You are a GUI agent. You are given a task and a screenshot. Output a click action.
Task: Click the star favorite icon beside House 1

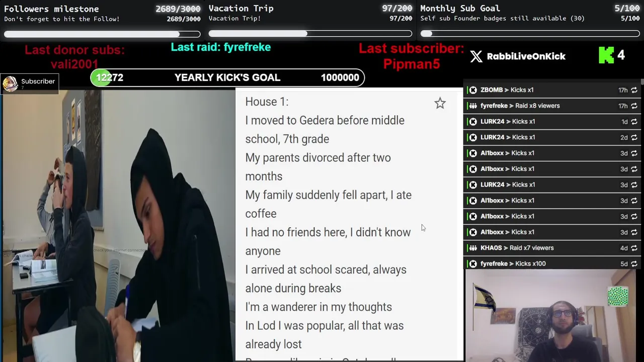point(440,103)
